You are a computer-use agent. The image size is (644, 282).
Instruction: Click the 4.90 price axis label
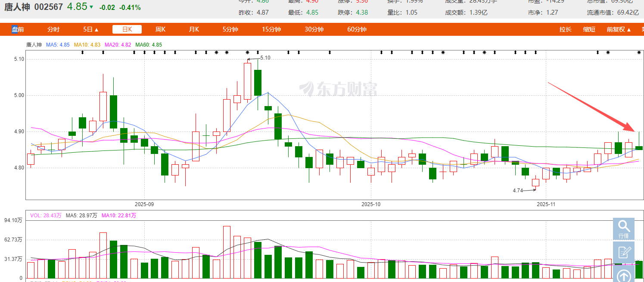[x=19, y=132]
